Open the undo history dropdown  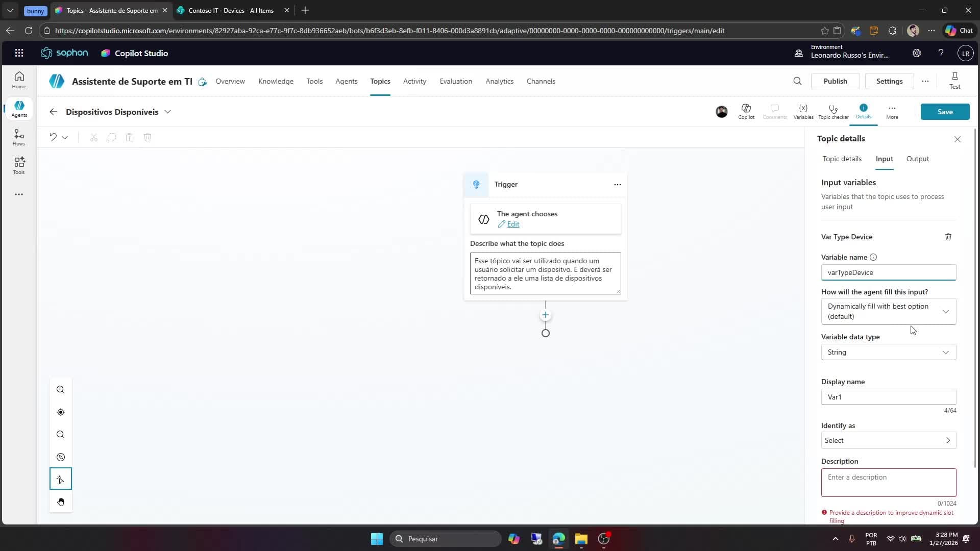tap(65, 137)
